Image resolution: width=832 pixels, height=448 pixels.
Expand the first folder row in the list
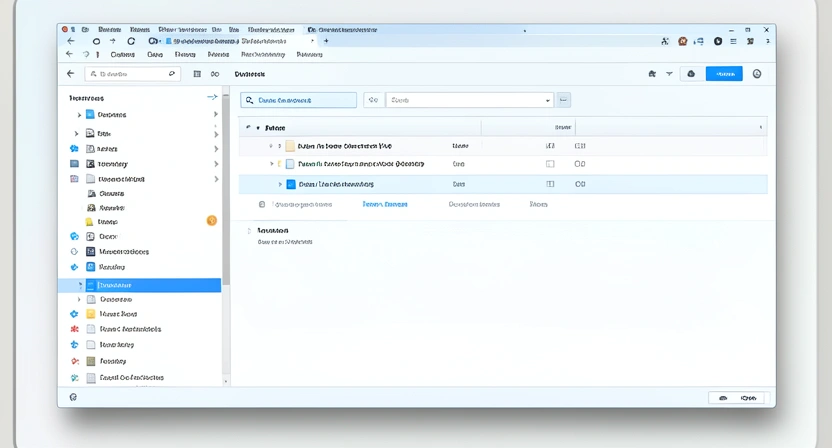(x=271, y=146)
